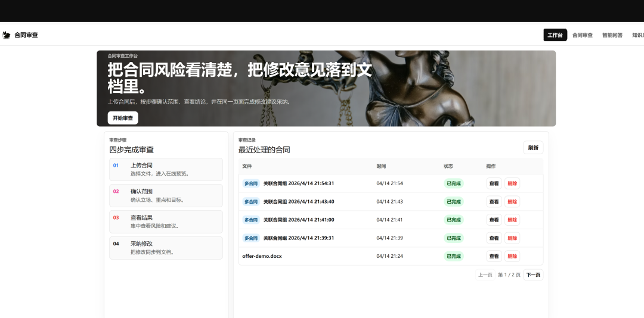View the contract group from 21:43:40
644x318 pixels.
(x=494, y=201)
